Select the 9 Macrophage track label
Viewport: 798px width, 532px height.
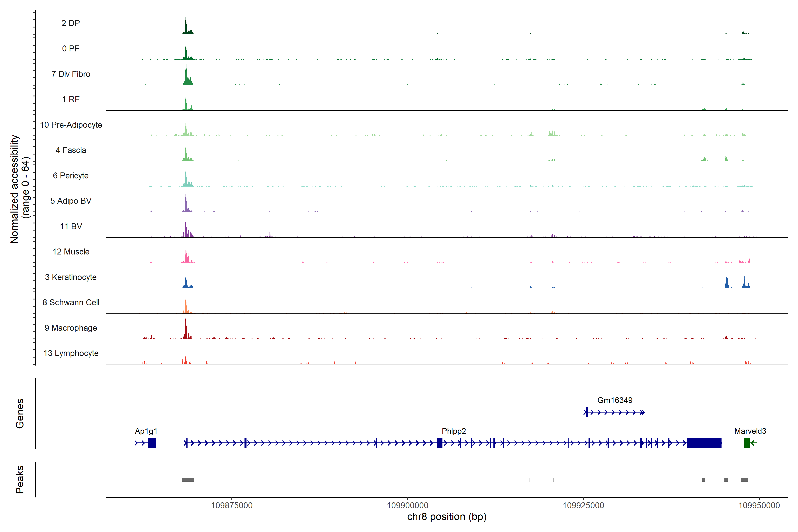coord(70,328)
